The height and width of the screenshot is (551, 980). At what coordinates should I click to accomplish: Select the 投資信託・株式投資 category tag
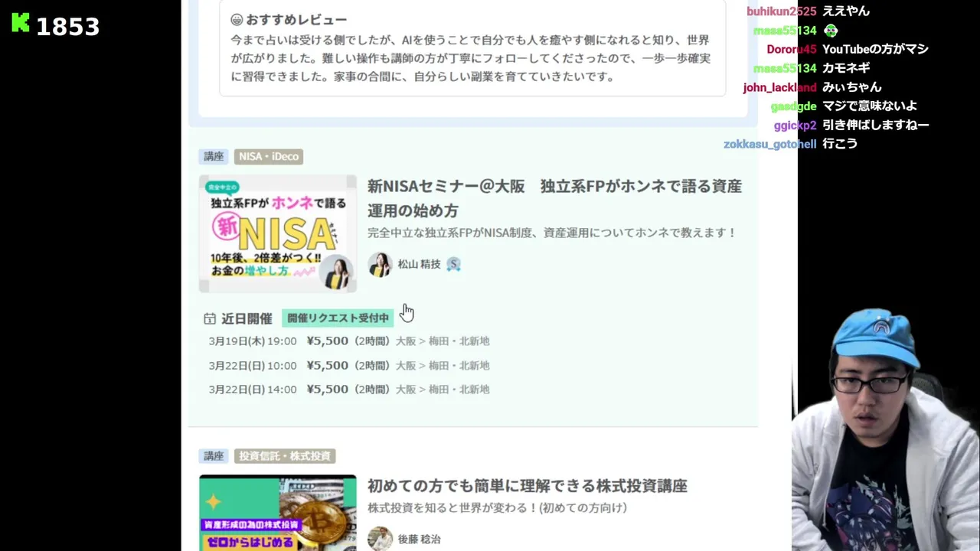(x=285, y=456)
